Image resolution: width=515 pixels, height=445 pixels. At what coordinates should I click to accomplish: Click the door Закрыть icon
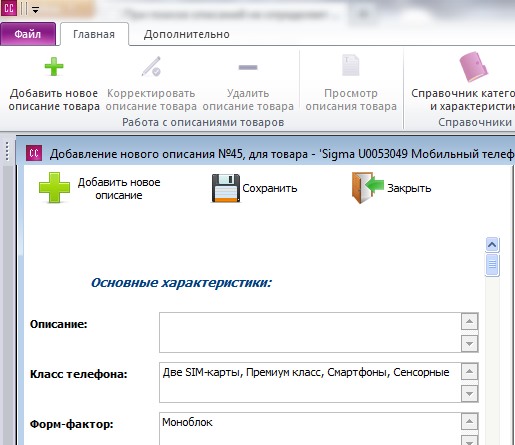coord(368,188)
